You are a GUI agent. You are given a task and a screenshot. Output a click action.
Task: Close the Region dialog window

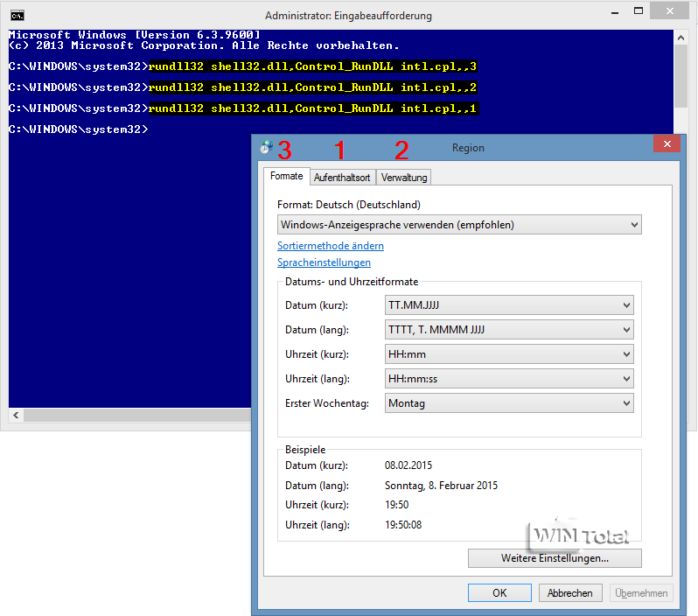click(x=667, y=145)
